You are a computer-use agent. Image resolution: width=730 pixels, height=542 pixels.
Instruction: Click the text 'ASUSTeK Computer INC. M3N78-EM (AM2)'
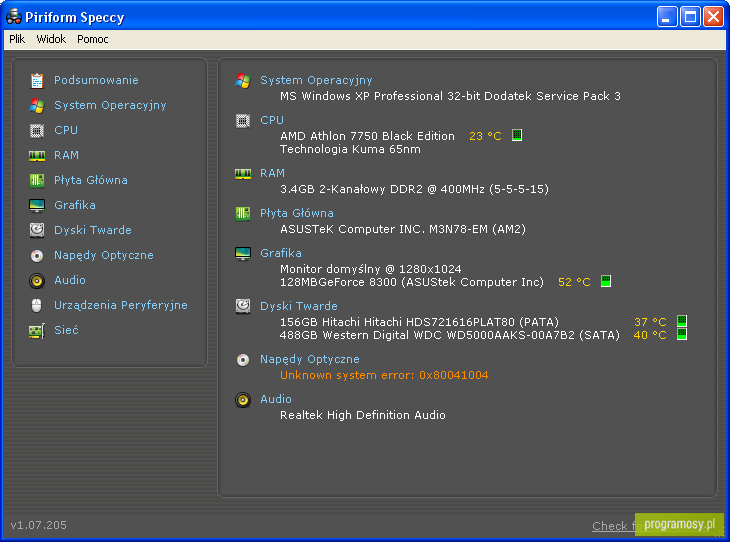(403, 229)
